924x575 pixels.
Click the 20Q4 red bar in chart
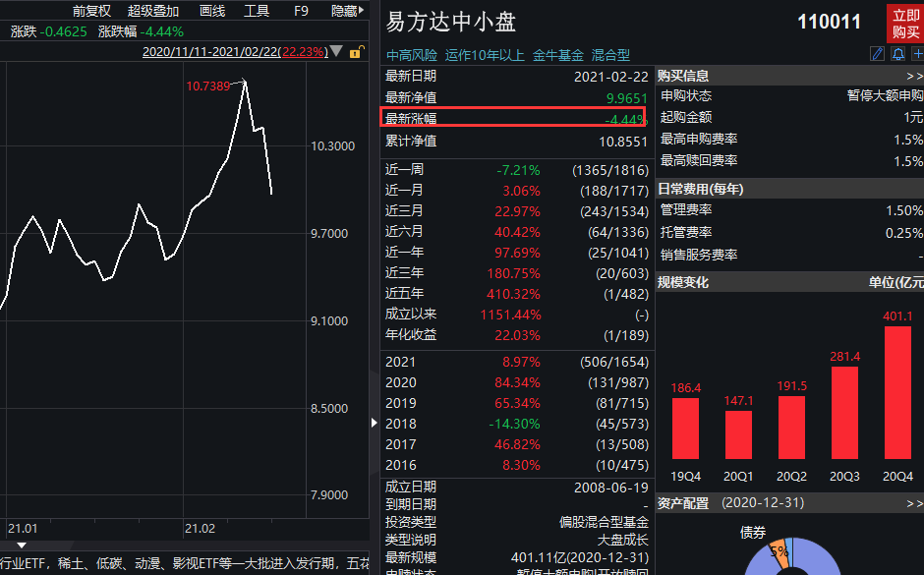pos(897,393)
